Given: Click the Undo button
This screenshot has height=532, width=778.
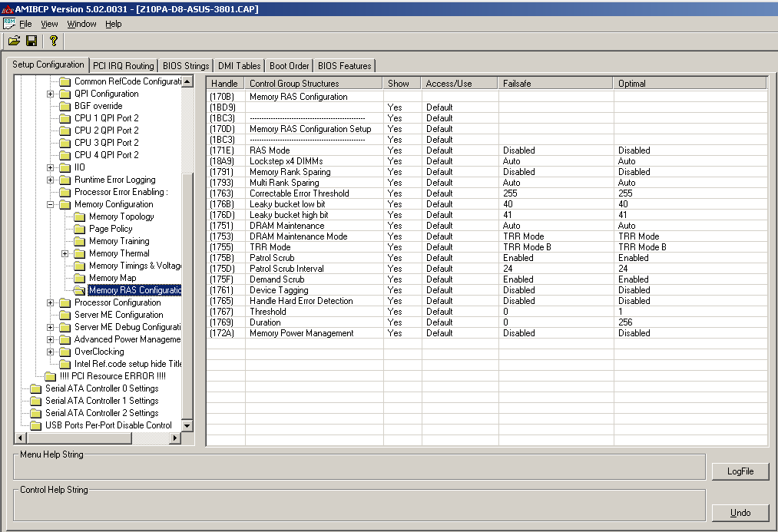Looking at the screenshot, I should (x=740, y=512).
